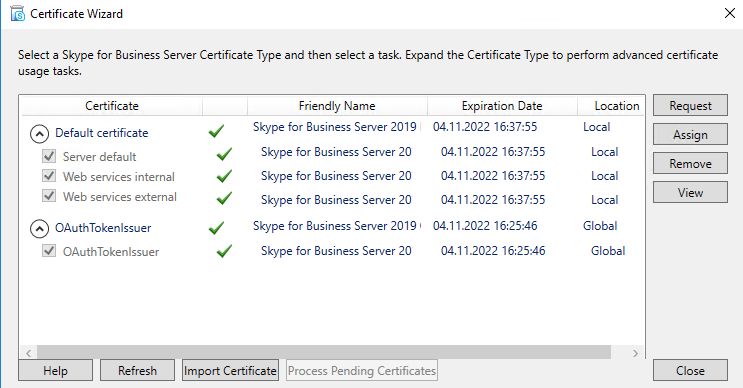Click the horizontal scrollbar right arrow
This screenshot has width=743, height=388.
pyautogui.click(x=635, y=353)
